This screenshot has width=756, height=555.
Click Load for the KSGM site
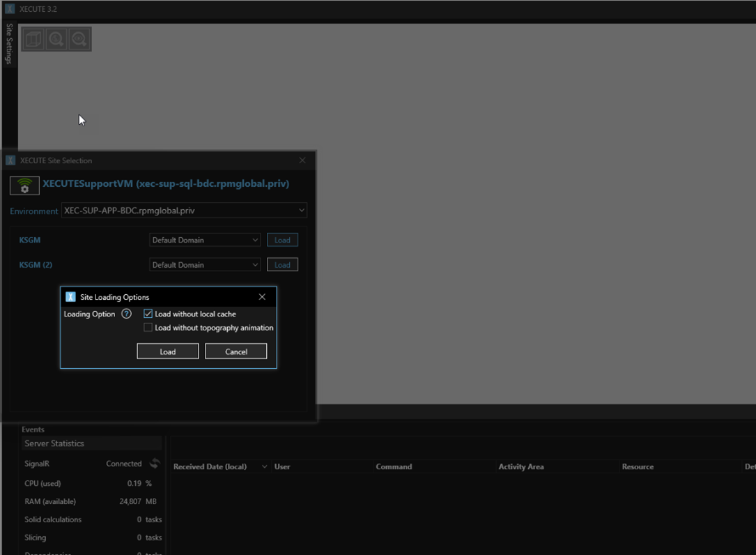[282, 240]
